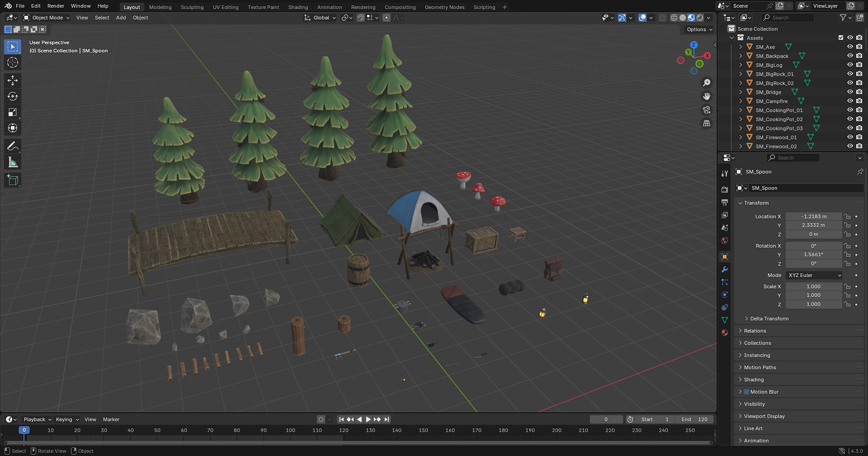Expand the Delta Transform subpanel
This screenshot has height=456, width=868.
pos(770,319)
